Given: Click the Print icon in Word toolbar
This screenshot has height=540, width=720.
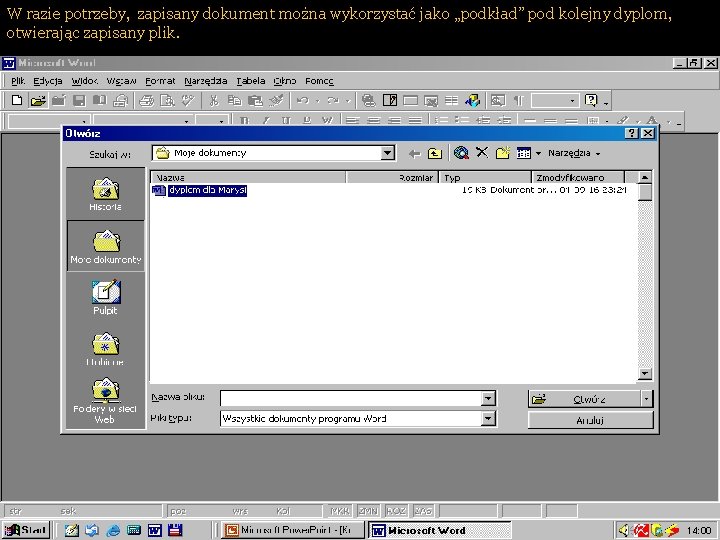Looking at the screenshot, I should [146, 100].
